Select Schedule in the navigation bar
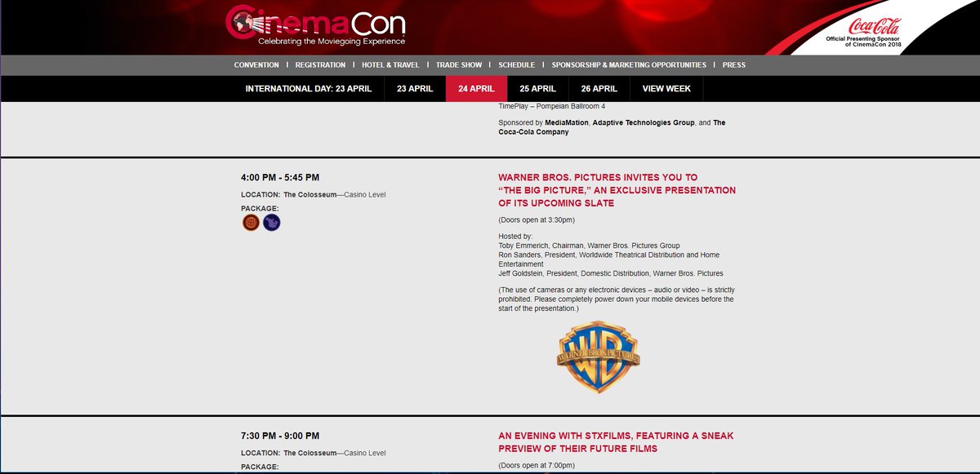The image size is (980, 474). 515,65
